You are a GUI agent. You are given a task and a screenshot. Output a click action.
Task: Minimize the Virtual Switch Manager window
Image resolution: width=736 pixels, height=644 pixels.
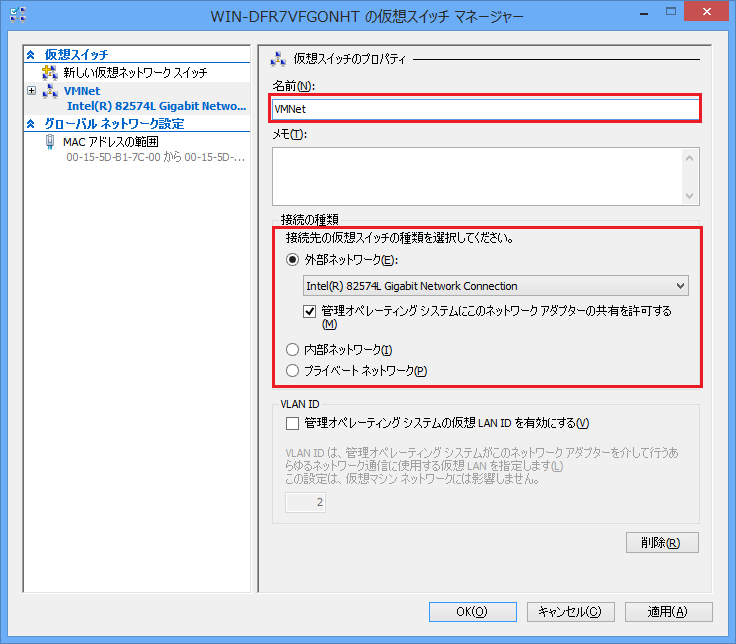pyautogui.click(x=644, y=13)
